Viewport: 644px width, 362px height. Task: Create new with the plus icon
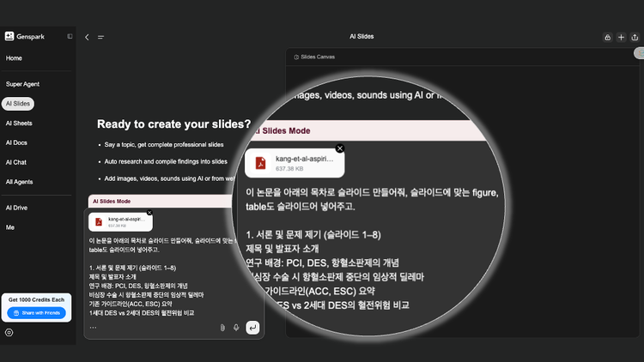click(621, 38)
